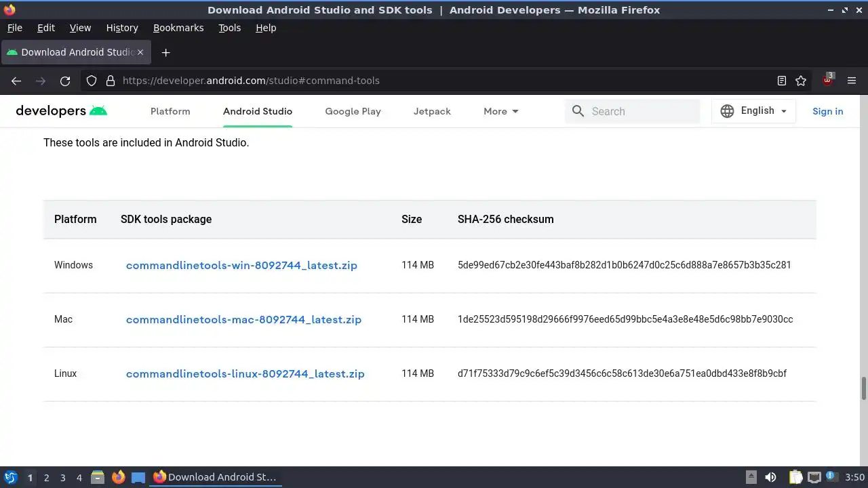The width and height of the screenshot is (868, 488).
Task: Open the Firefox hamburger application menu
Action: coord(852,81)
